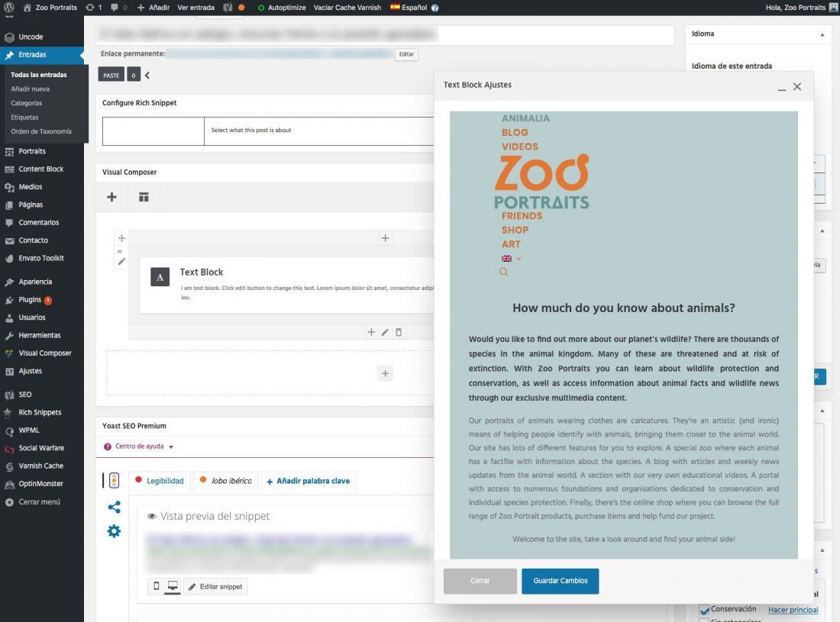Edit the row using the pencil icon

click(121, 262)
